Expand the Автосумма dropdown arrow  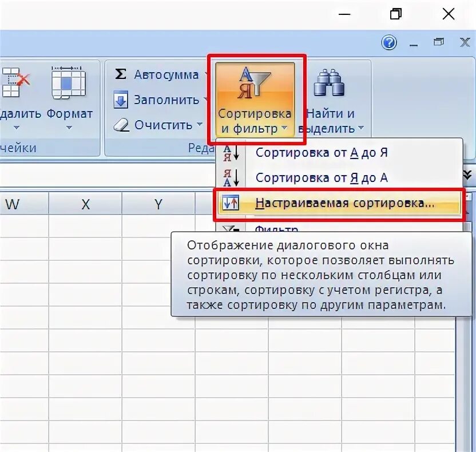206,74
